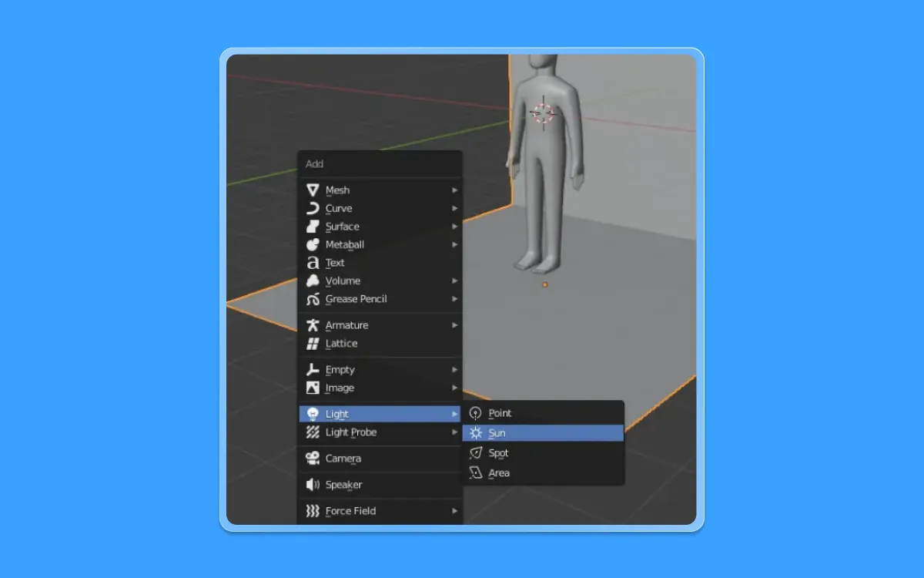The width and height of the screenshot is (924, 578).
Task: Click the Force Field label
Action: tap(350, 511)
